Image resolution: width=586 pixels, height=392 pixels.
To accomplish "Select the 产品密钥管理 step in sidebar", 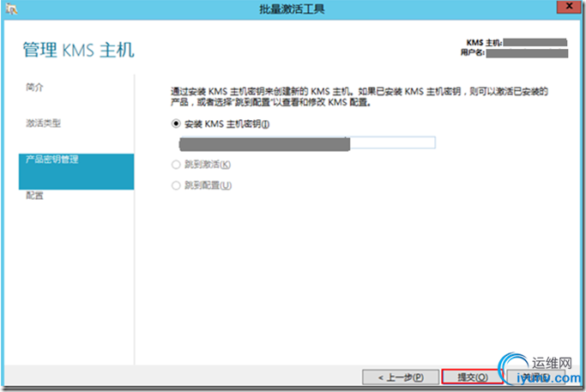I will click(x=76, y=172).
